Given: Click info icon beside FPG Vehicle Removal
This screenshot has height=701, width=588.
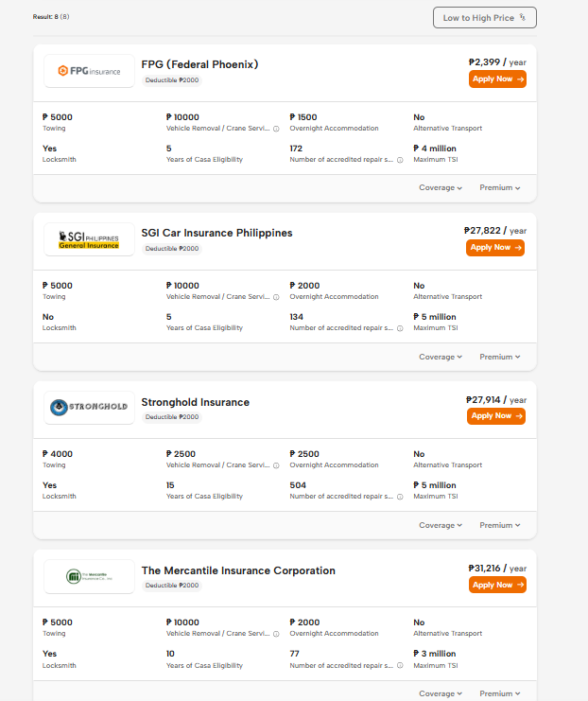Looking at the screenshot, I should 276,129.
